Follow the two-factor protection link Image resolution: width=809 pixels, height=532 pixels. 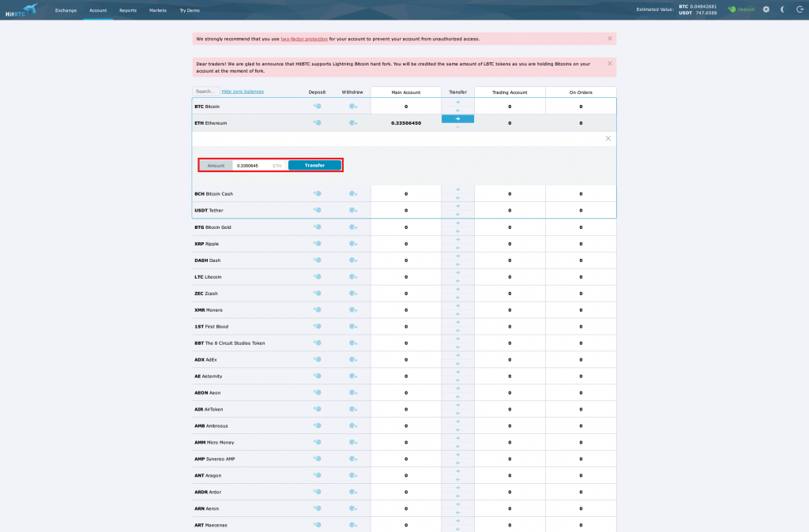(x=304, y=39)
